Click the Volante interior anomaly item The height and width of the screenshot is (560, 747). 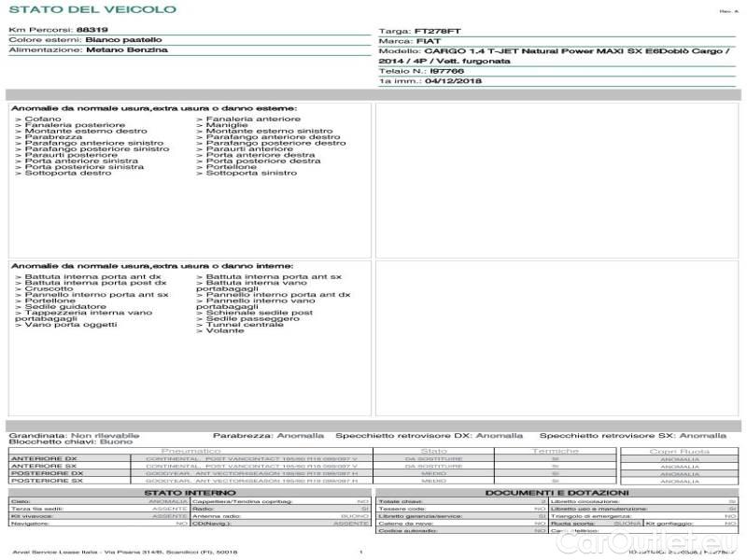tap(224, 330)
